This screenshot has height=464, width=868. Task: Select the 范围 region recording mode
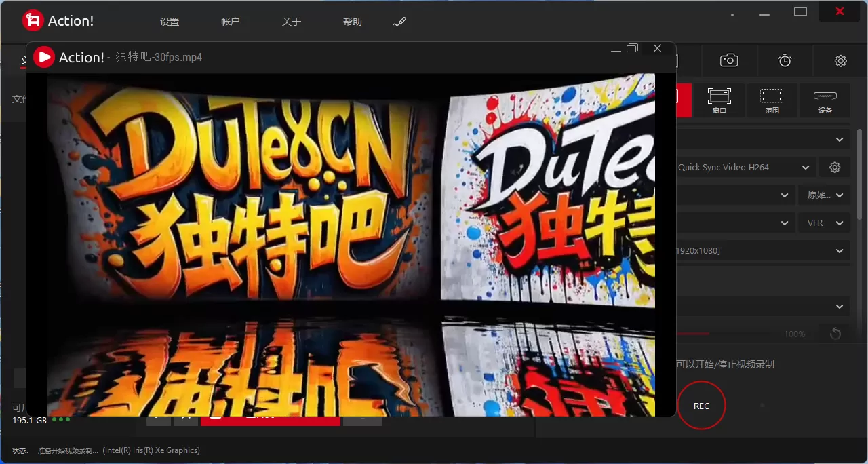pyautogui.click(x=772, y=100)
